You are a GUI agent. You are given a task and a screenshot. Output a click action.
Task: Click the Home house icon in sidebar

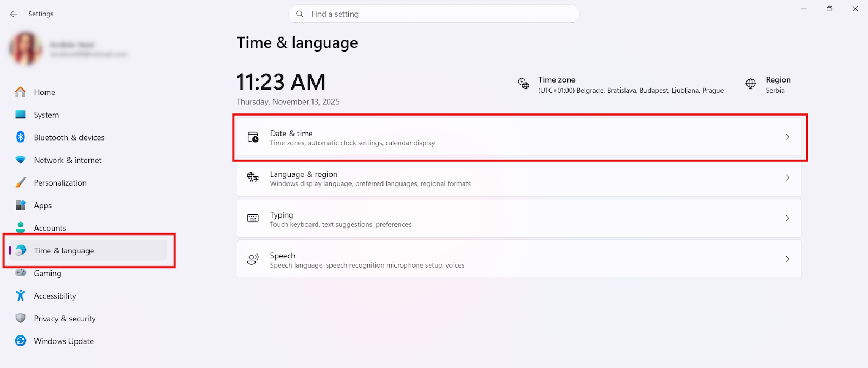[x=21, y=92]
